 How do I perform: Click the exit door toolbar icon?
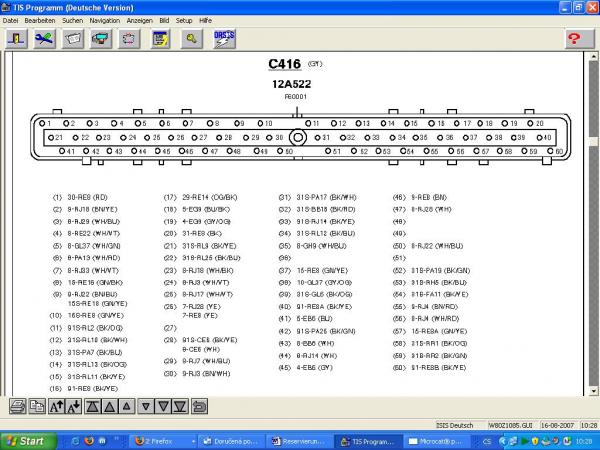[17, 39]
